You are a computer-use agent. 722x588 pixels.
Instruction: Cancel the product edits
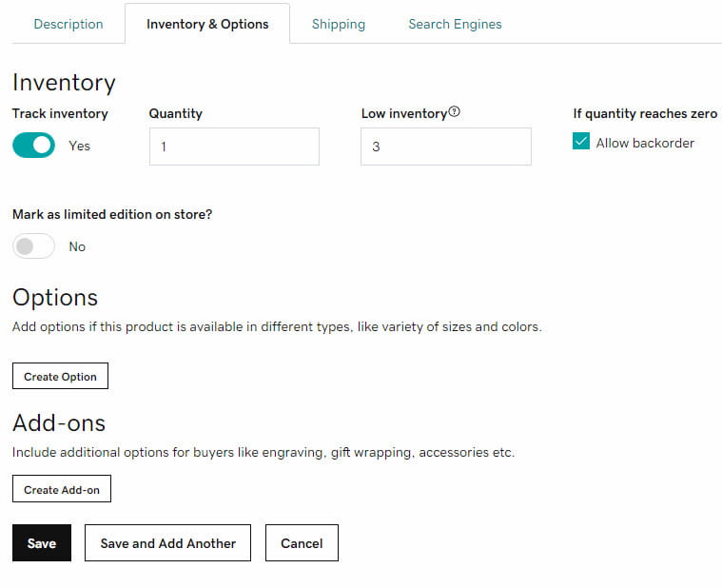[302, 543]
